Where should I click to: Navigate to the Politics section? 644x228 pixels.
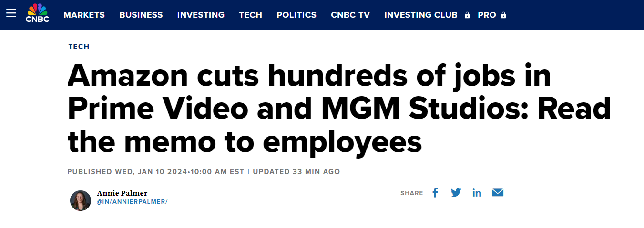(296, 15)
